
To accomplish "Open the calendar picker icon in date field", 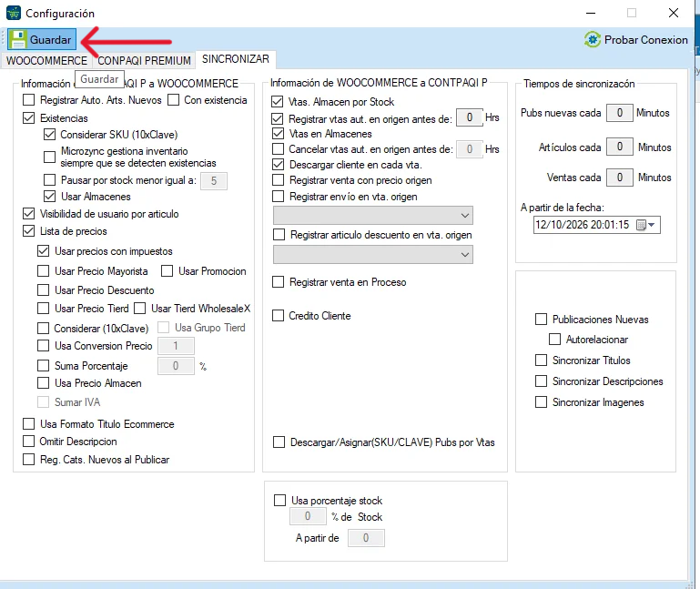I will tap(641, 225).
